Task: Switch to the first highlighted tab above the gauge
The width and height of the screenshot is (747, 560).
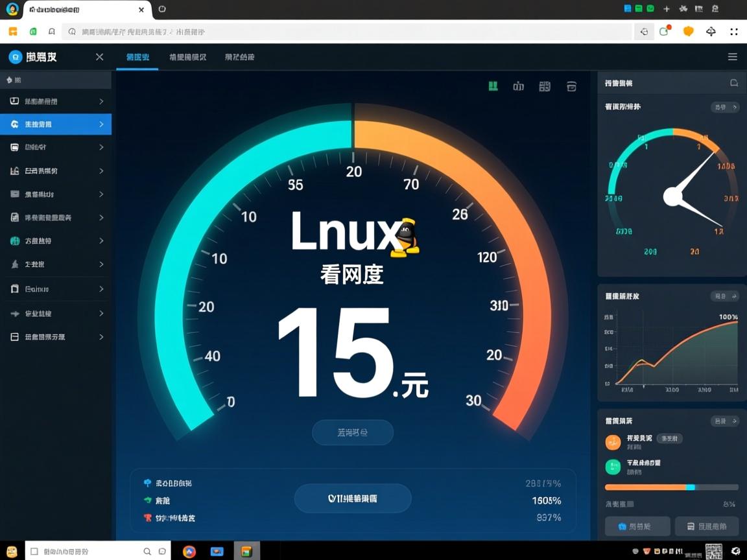Action: coord(137,57)
